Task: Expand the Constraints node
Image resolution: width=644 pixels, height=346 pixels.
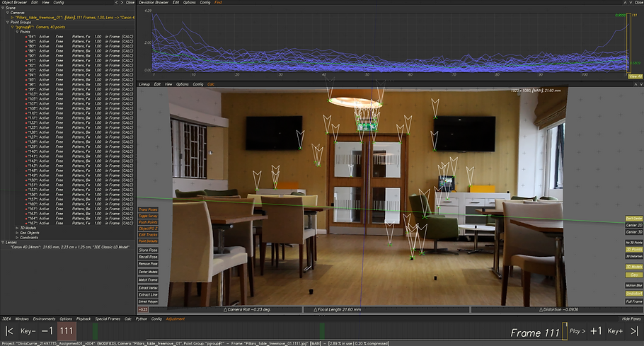Action: [17, 238]
